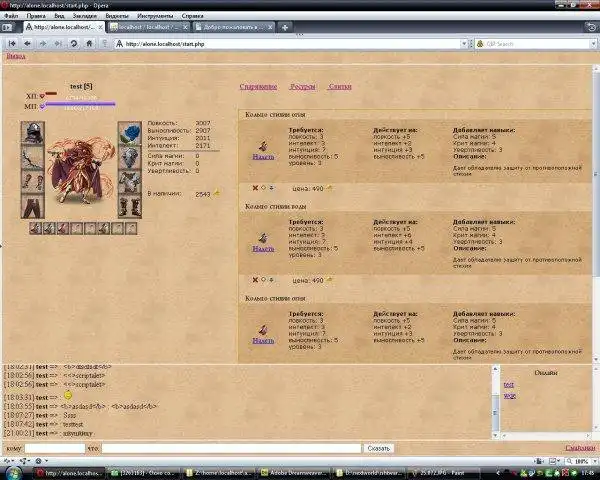
Task: Focus the 'кому' recipient input field
Action: (55, 448)
